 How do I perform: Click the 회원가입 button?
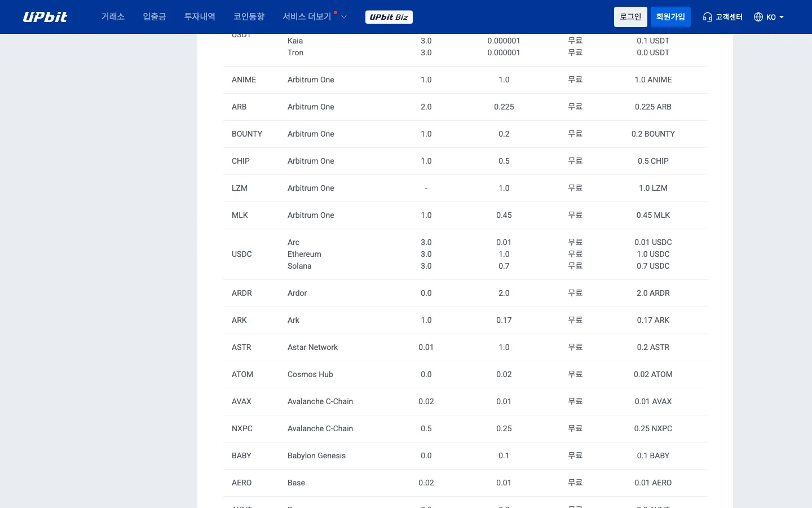(670, 17)
